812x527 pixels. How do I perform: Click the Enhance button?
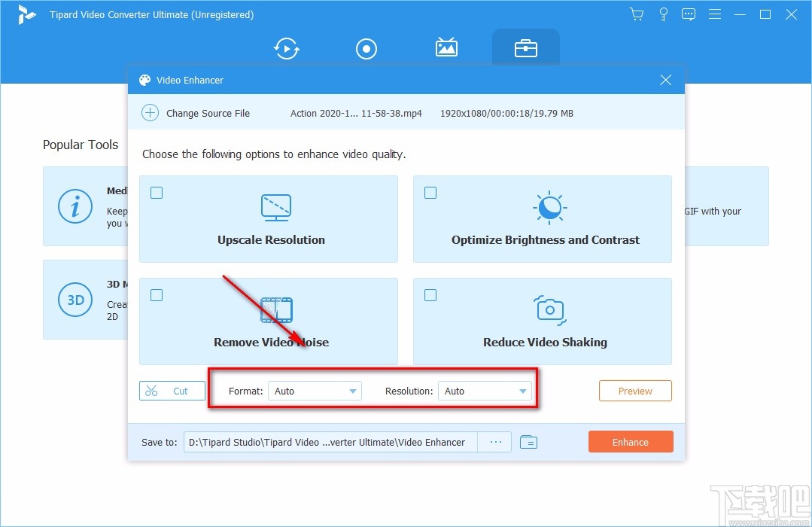631,442
